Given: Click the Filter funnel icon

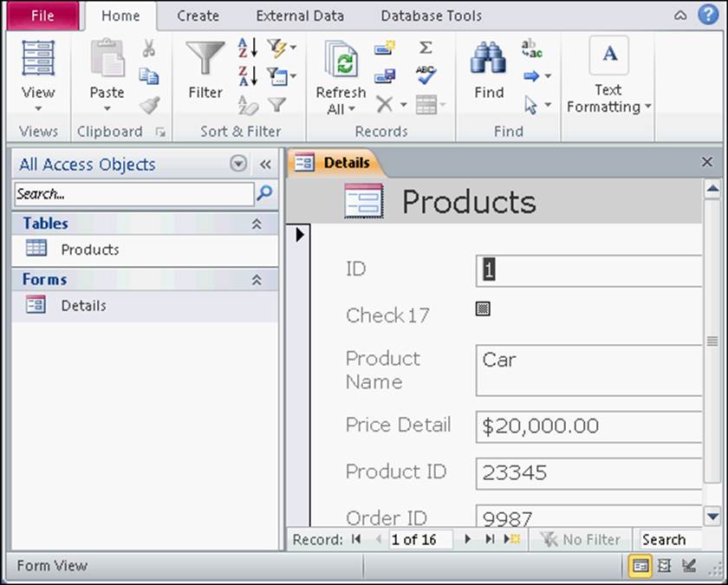Looking at the screenshot, I should point(205,59).
